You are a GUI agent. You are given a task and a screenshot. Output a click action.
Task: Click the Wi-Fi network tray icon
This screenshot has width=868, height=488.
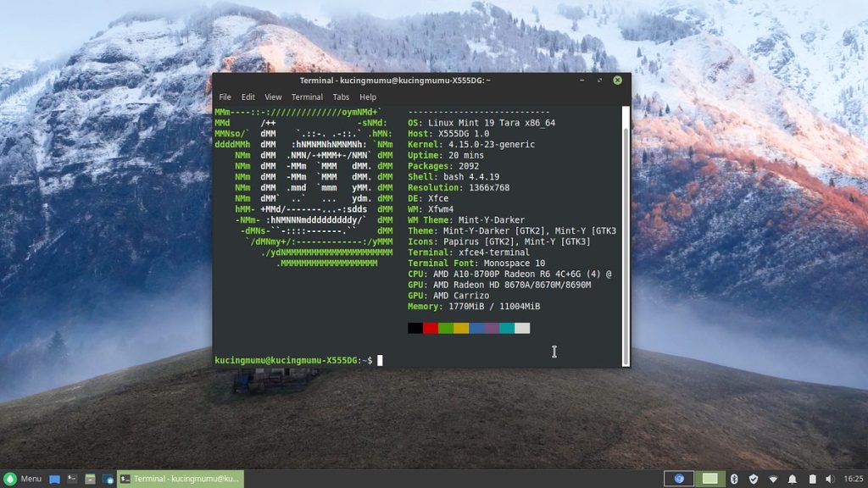coord(774,479)
